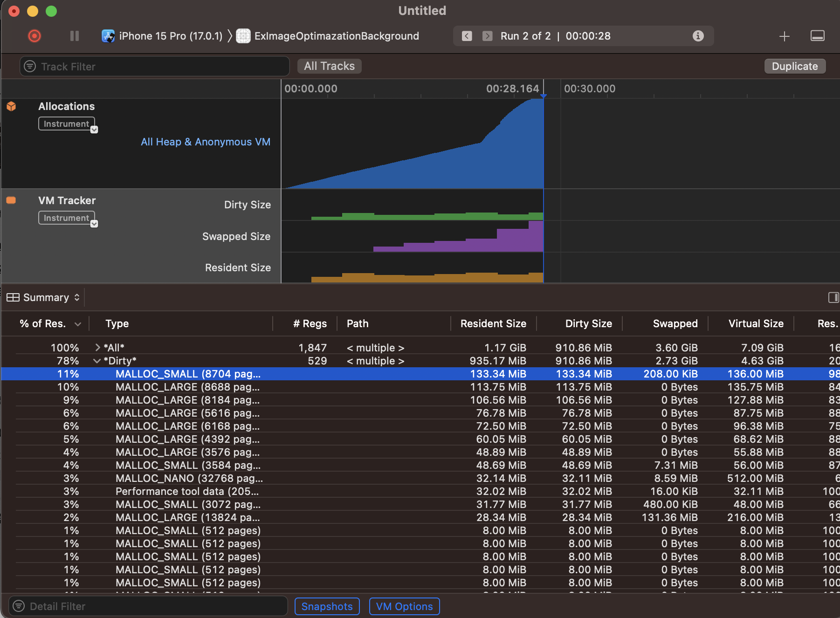Click the 7.09 GiB virtual size cell
This screenshot has width=840, height=618.
pos(762,348)
